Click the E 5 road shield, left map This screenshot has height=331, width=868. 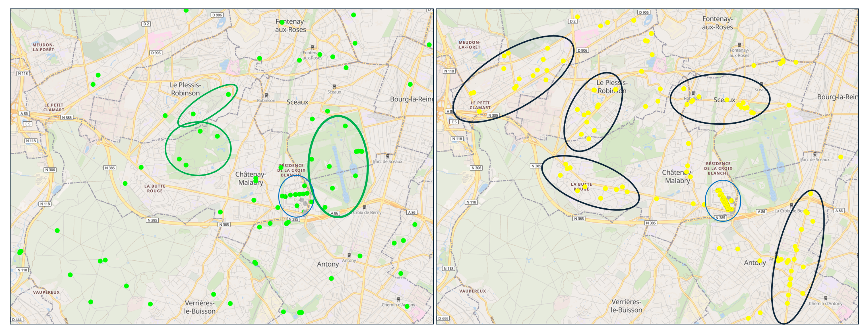[x=28, y=124]
